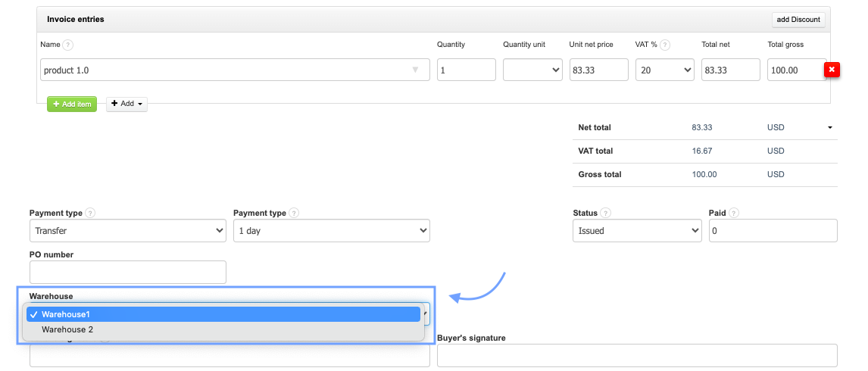Open the VAT % dropdown
Image resolution: width=868 pixels, height=371 pixels.
point(664,70)
